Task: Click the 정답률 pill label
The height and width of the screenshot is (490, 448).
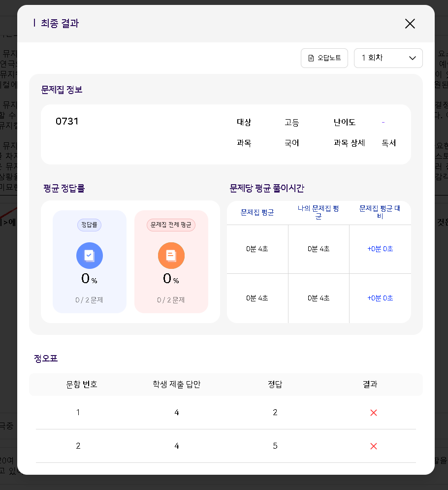Action: [90, 225]
